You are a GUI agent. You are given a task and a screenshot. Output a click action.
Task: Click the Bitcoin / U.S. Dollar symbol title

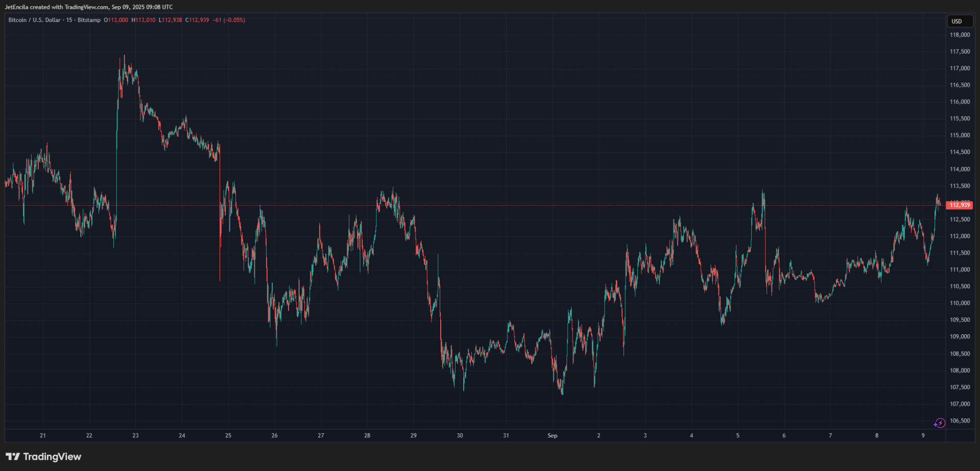click(34, 20)
